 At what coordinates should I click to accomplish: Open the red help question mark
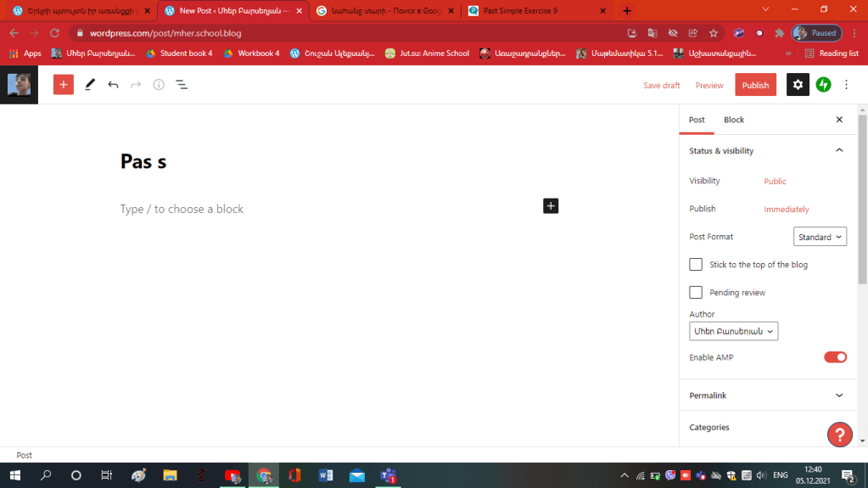(x=839, y=435)
